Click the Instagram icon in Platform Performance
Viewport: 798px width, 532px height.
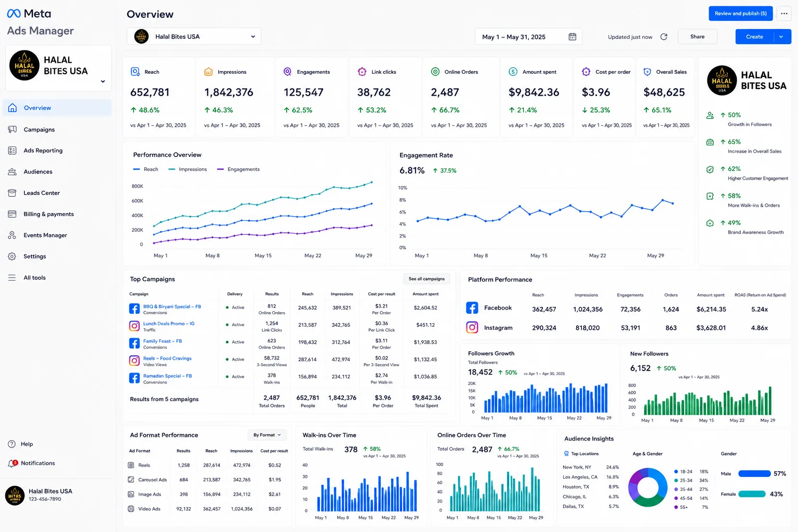pyautogui.click(x=472, y=328)
